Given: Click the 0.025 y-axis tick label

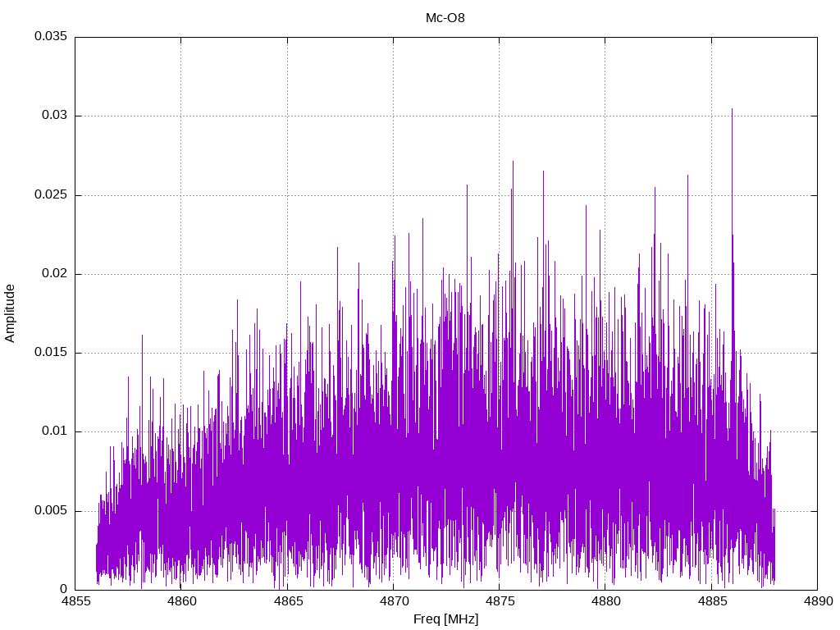Looking at the screenshot, I should [x=50, y=195].
